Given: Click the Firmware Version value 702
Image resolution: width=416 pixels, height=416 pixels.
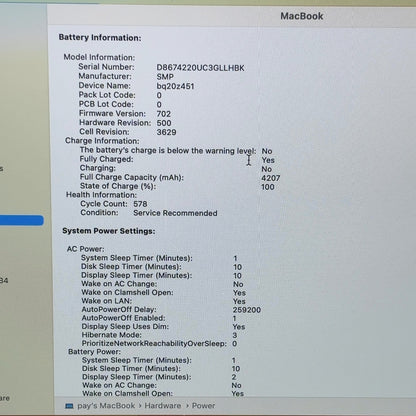Looking at the screenshot, I should (164, 114).
